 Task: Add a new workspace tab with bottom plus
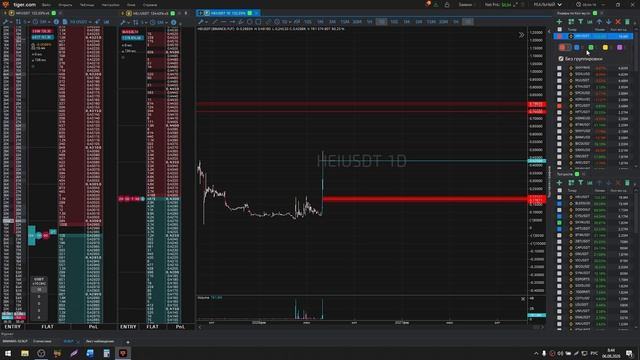(x=128, y=342)
